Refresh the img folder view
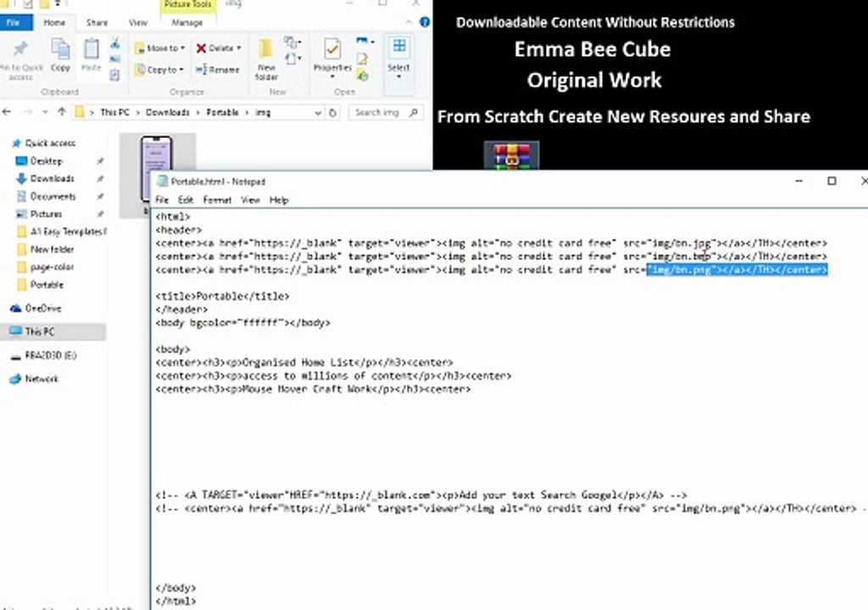This screenshot has height=610, width=868. [x=332, y=113]
